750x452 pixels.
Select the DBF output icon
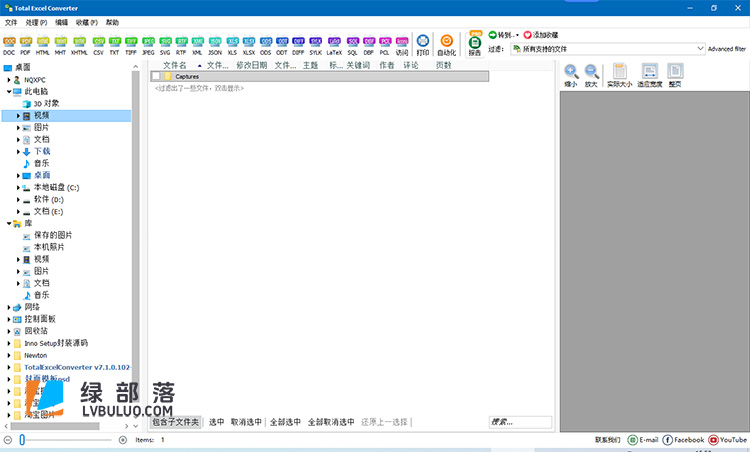coord(369,45)
